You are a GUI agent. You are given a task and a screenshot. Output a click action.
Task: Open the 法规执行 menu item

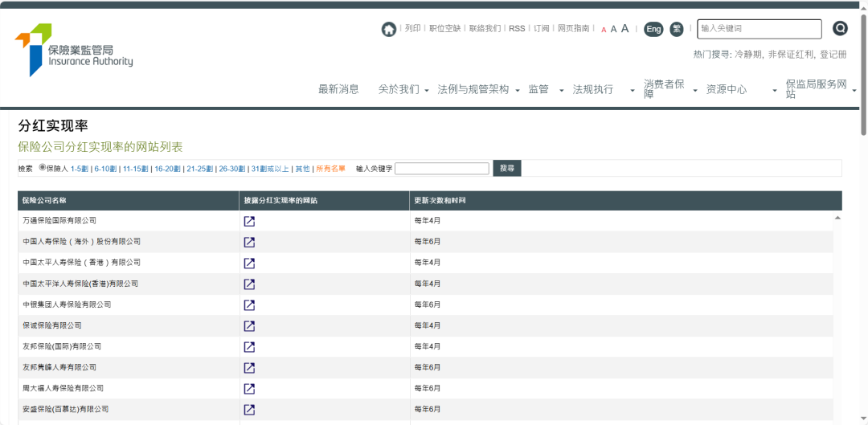593,90
